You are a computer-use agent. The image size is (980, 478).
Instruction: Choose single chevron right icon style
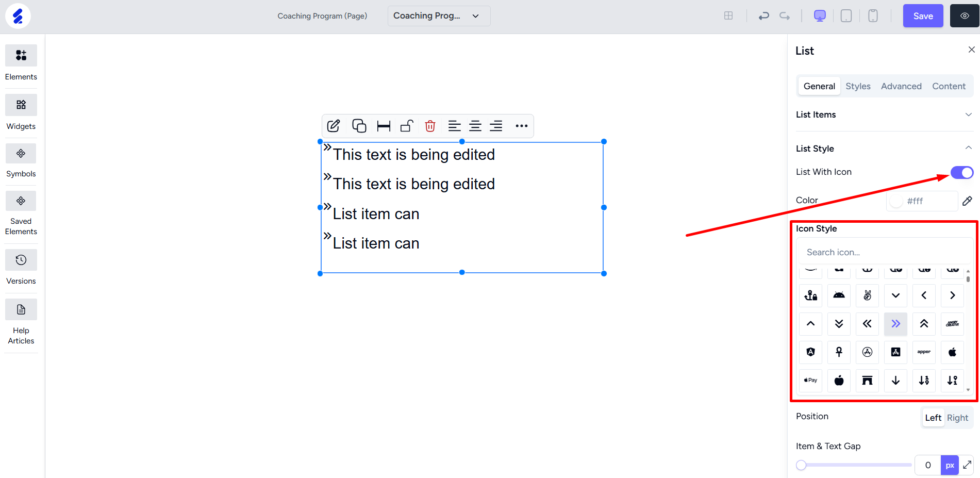pyautogui.click(x=952, y=295)
